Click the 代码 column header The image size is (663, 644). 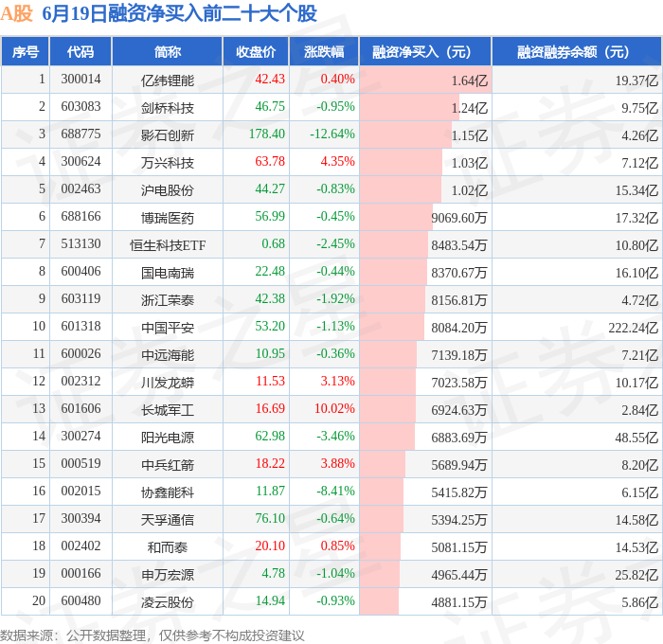pos(81,52)
